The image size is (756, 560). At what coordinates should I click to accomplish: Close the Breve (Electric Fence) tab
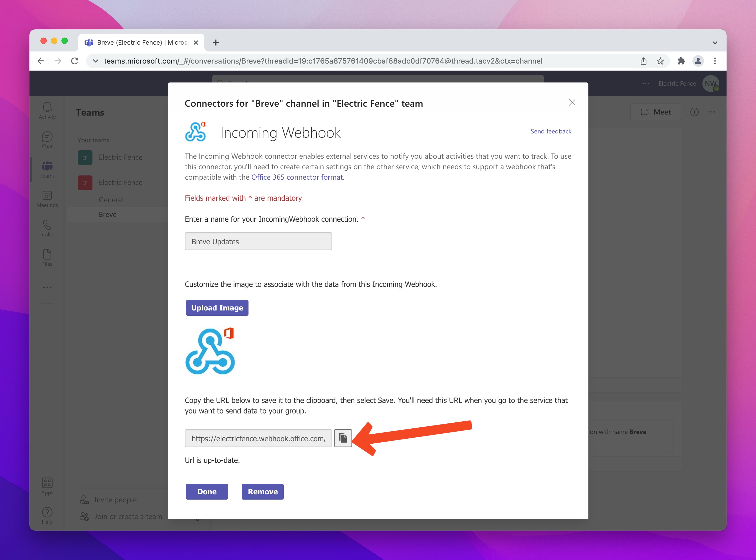[x=196, y=42]
